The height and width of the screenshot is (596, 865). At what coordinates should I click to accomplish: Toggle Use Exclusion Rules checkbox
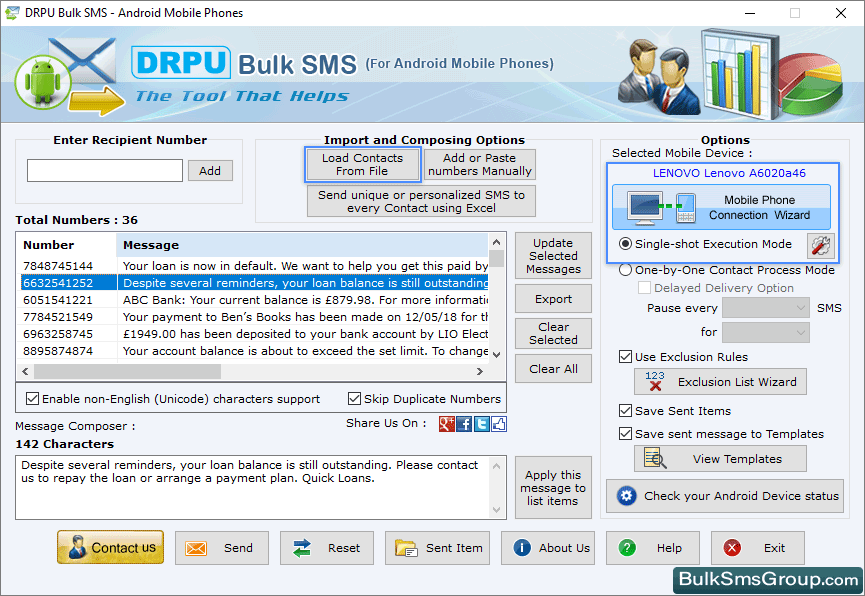(625, 356)
